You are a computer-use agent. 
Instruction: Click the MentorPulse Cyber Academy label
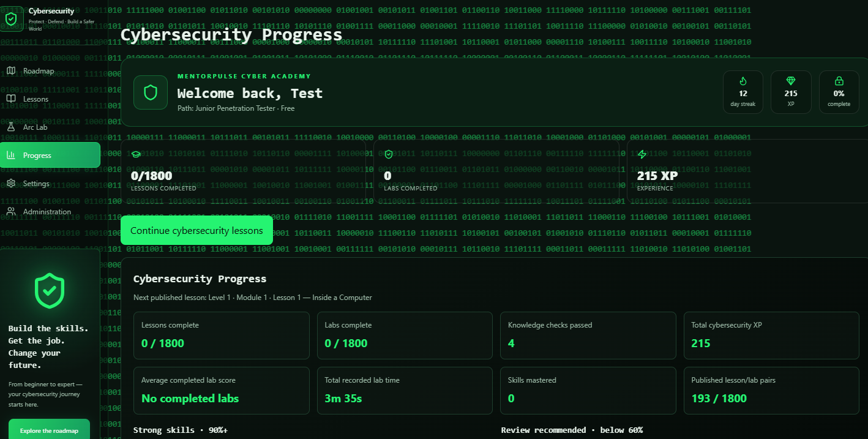[244, 77]
